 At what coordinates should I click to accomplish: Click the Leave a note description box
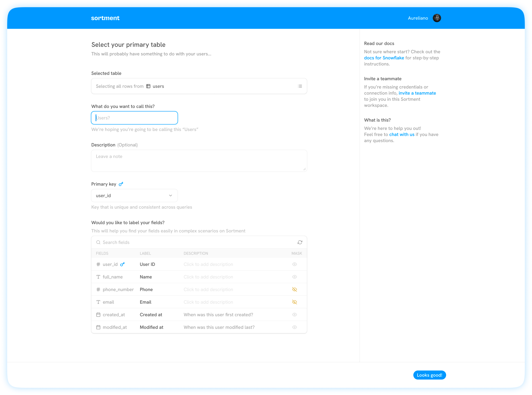(x=199, y=161)
